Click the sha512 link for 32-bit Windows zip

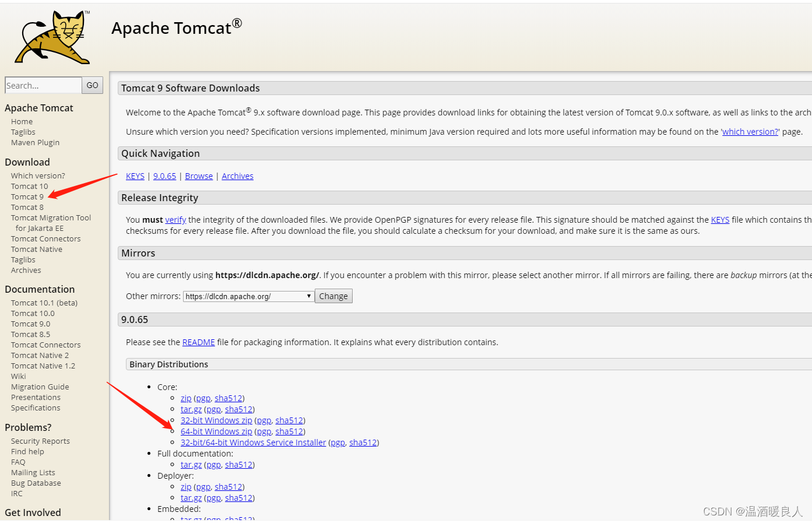tap(289, 420)
